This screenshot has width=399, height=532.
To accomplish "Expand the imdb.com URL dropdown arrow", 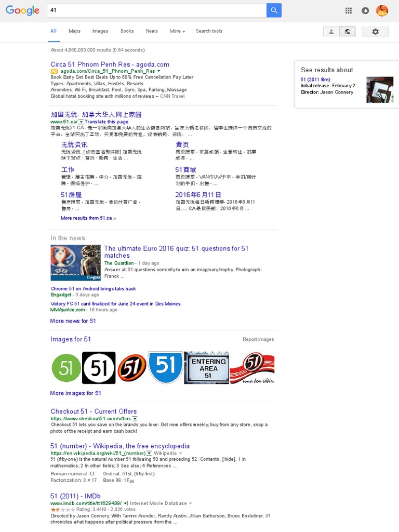I will click(x=125, y=503).
